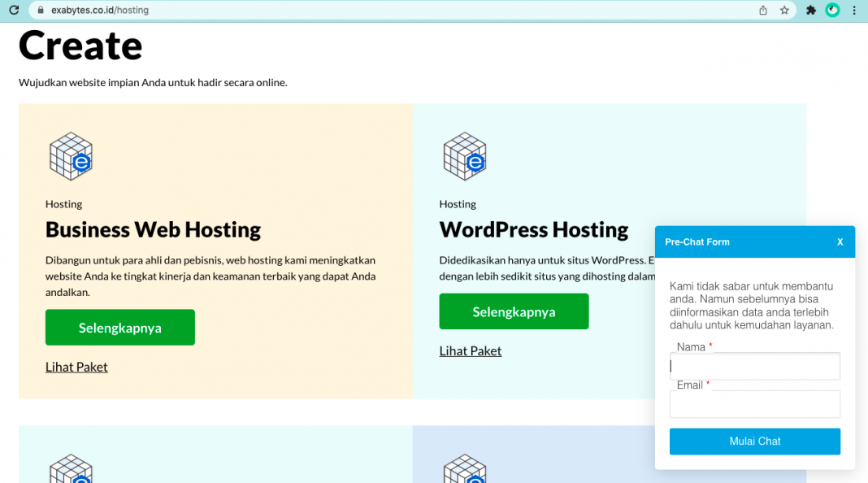Open the Extensions puzzle piece icon
The image size is (868, 483).
(810, 11)
